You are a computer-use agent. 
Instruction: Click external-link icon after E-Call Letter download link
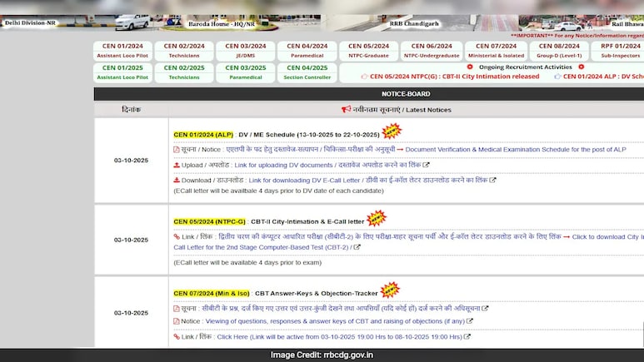[x=493, y=180]
